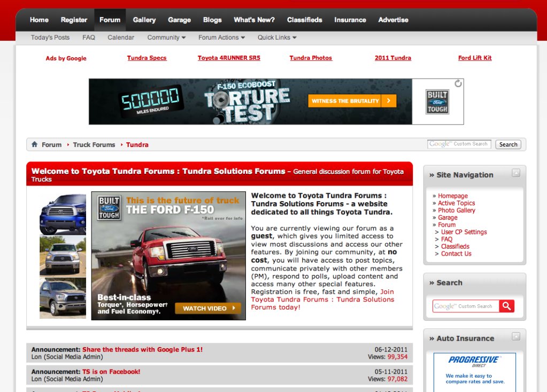This screenshot has height=392, width=547.
Task: Open the Forum Actions dropdown
Action: 221,37
